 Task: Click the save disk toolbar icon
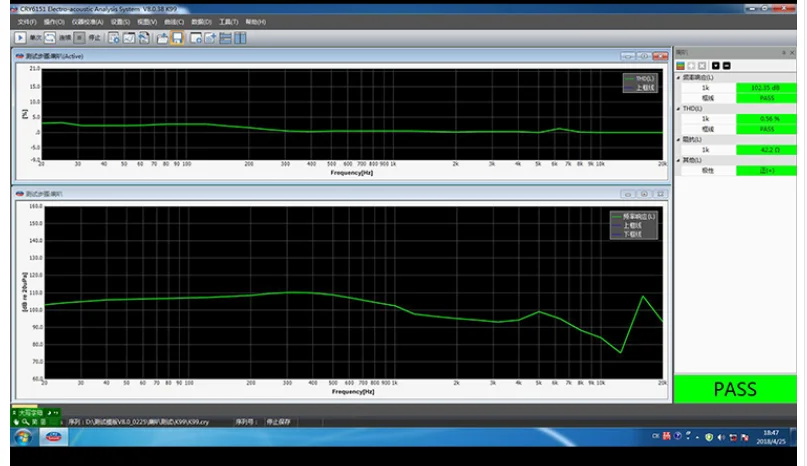[x=177, y=38]
